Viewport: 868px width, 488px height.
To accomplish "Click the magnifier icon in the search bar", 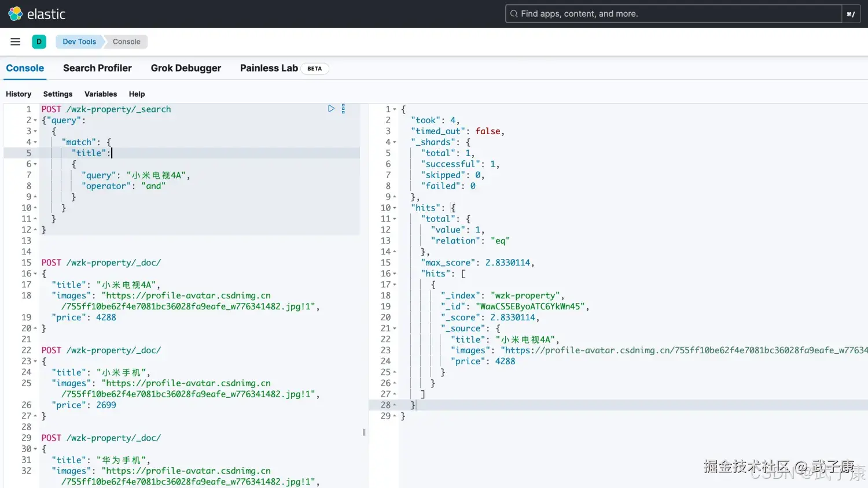I will (514, 13).
